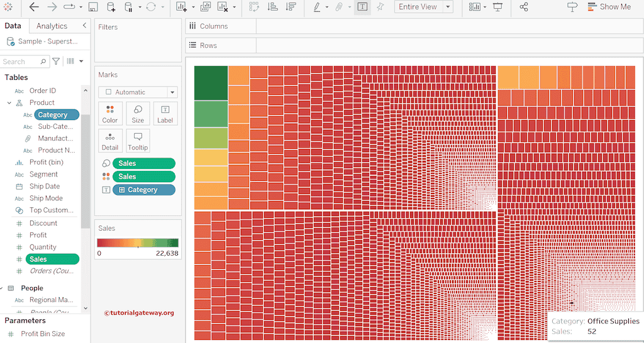Select the Order ID field
The image size is (644, 343).
coord(42,90)
